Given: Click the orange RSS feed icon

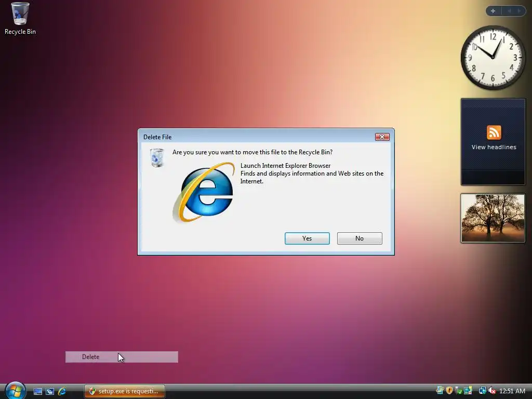Looking at the screenshot, I should click(494, 132).
